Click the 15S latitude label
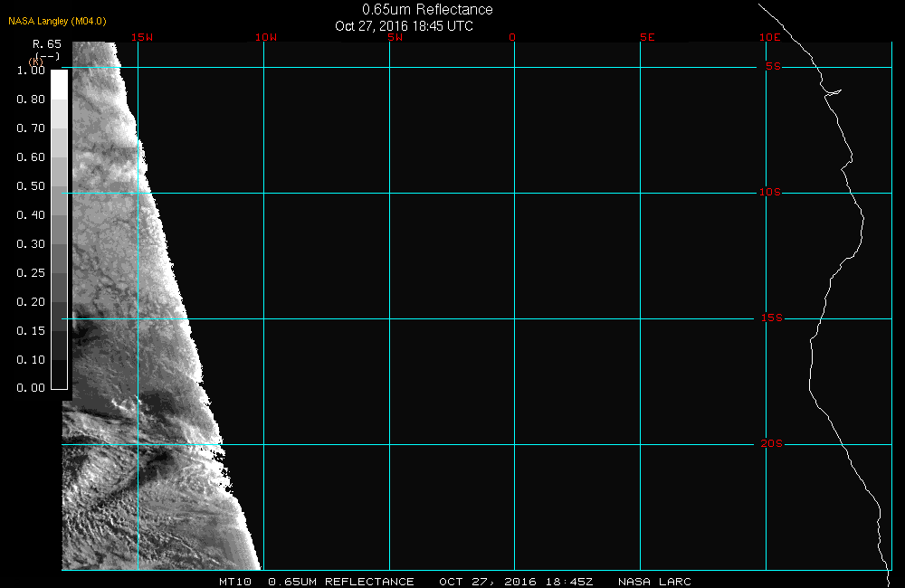The image size is (905, 588). click(x=770, y=318)
